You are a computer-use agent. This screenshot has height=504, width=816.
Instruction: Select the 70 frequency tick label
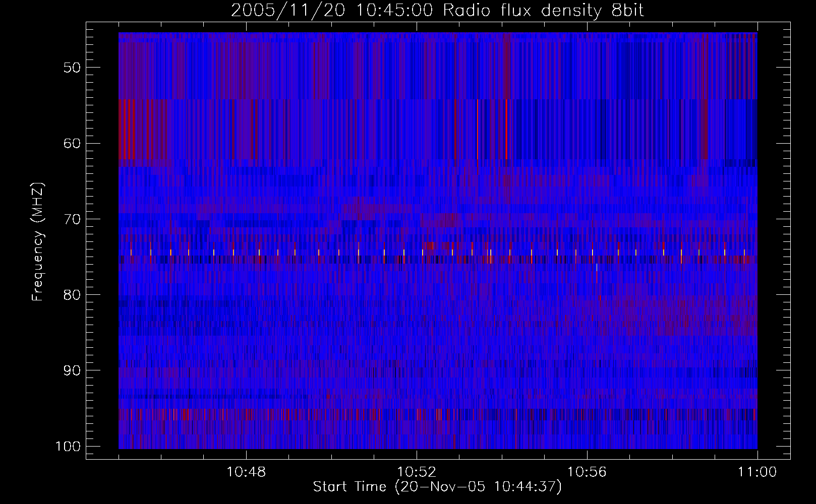pos(72,219)
